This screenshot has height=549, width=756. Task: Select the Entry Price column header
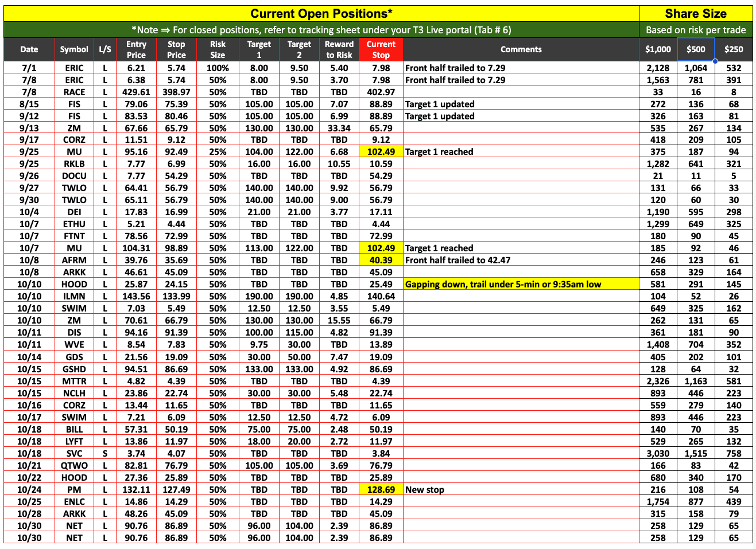pos(136,49)
